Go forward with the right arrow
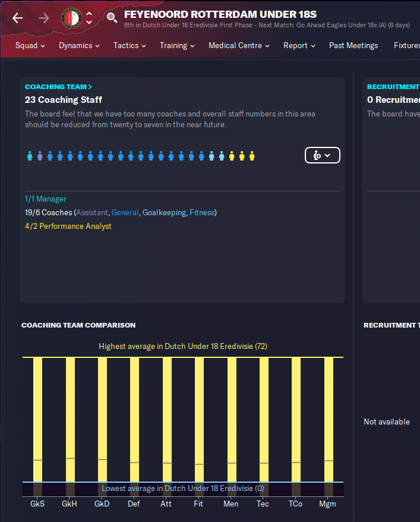 (43, 18)
